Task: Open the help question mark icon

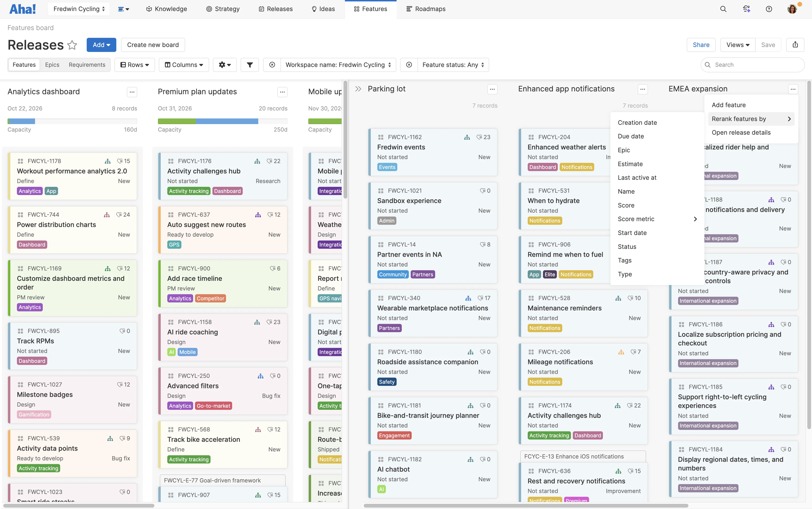Action: click(x=769, y=9)
